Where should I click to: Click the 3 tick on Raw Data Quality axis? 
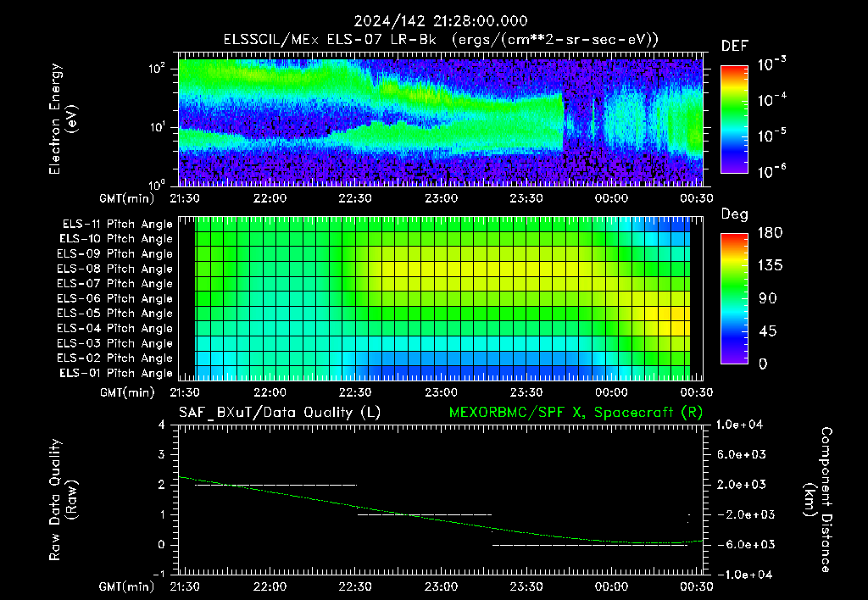(162, 455)
